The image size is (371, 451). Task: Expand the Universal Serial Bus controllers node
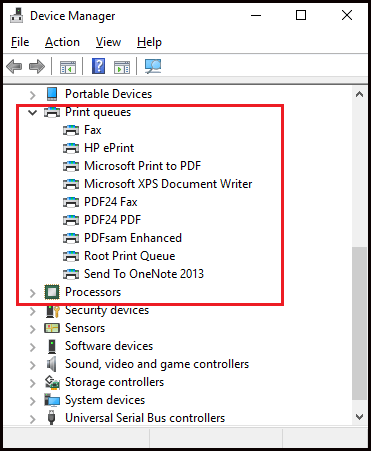click(x=32, y=419)
